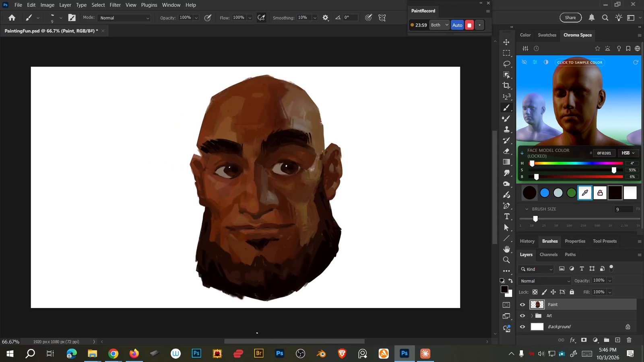Select the Rectangular Marquee tool
The image size is (644, 362).
tap(506, 53)
